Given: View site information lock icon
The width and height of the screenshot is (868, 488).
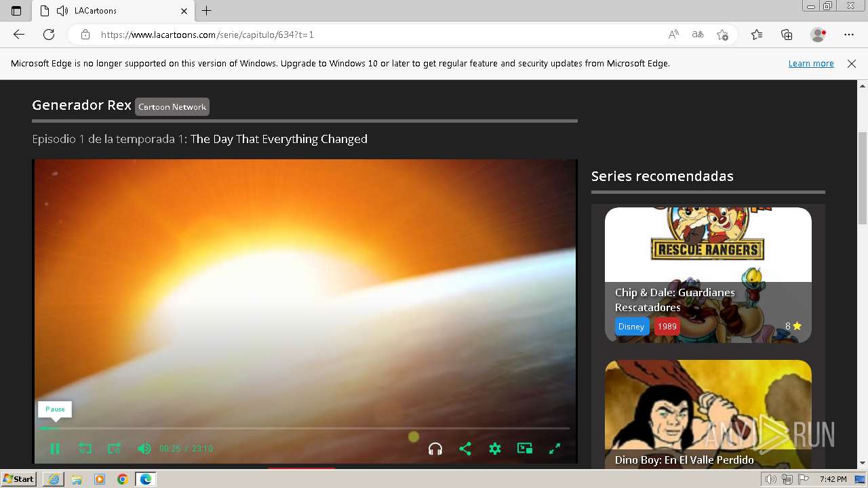Looking at the screenshot, I should pos(85,35).
